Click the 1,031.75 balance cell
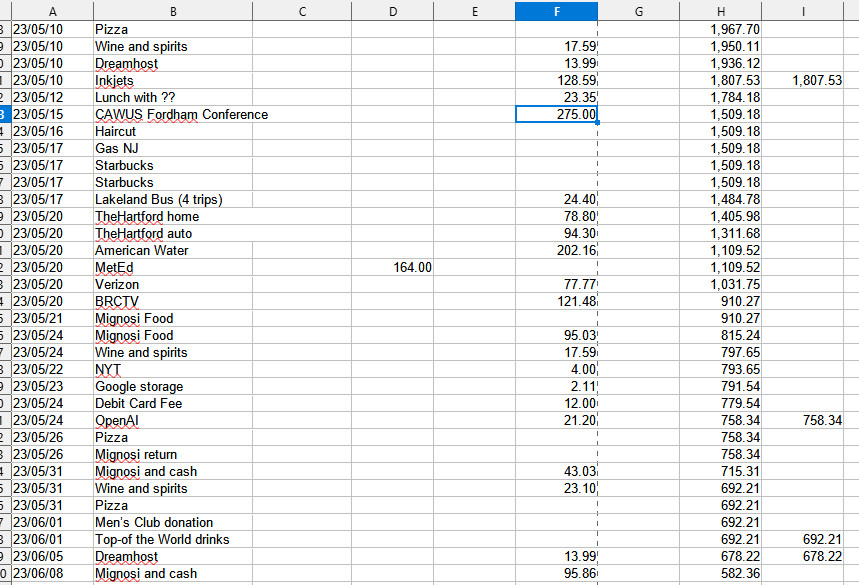The height and width of the screenshot is (585, 859). pos(721,284)
